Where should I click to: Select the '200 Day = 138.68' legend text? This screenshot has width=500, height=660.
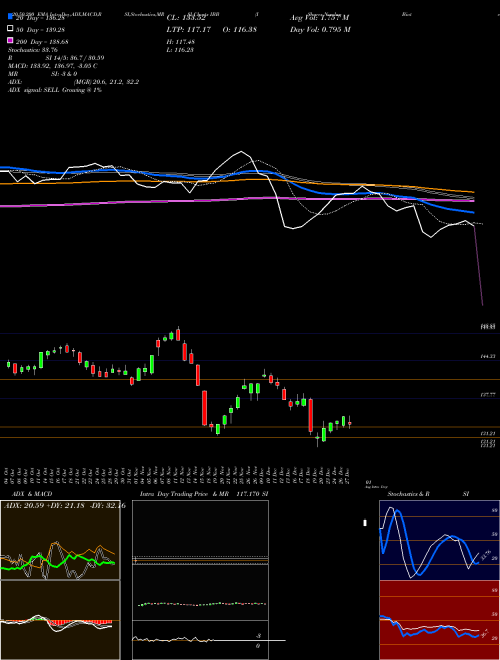(x=43, y=42)
